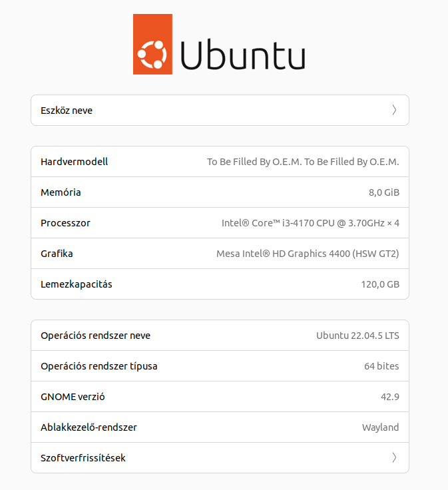Image resolution: width=448 pixels, height=490 pixels.
Task: Click the 120,0 GB disk capacity value
Action: pyautogui.click(x=380, y=284)
